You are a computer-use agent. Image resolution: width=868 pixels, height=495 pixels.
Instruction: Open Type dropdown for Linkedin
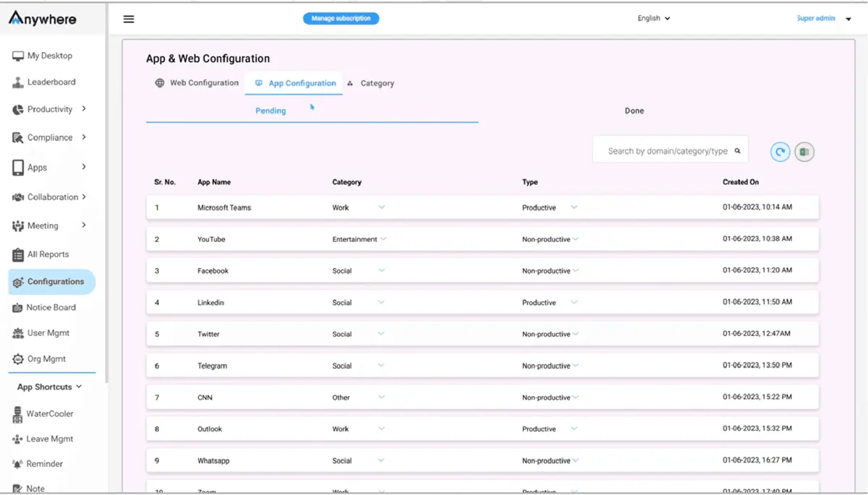tap(574, 303)
